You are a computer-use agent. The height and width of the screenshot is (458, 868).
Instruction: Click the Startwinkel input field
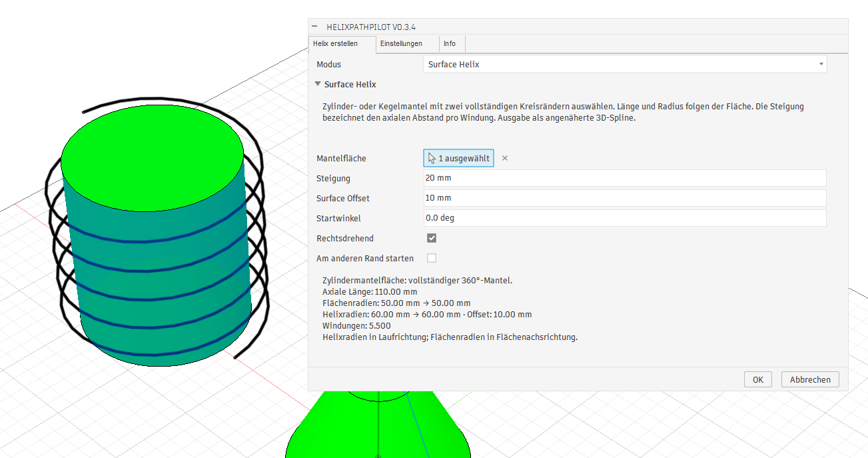pos(625,218)
